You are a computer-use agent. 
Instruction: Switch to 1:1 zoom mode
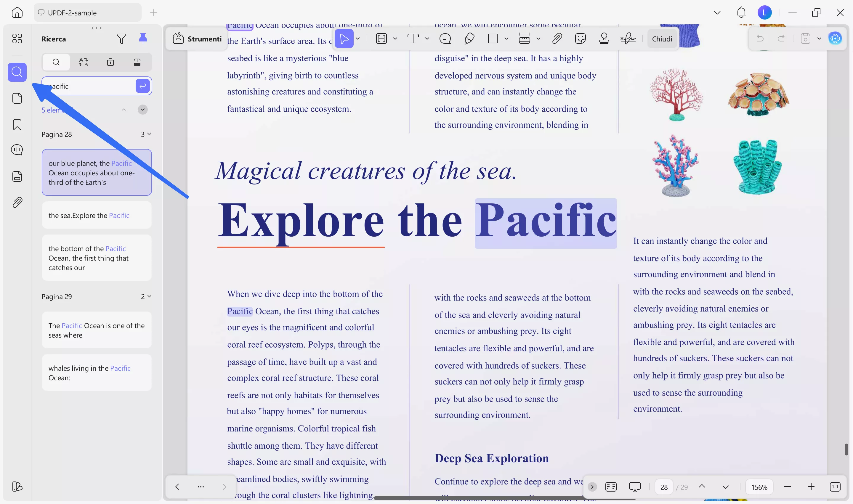[835, 487]
